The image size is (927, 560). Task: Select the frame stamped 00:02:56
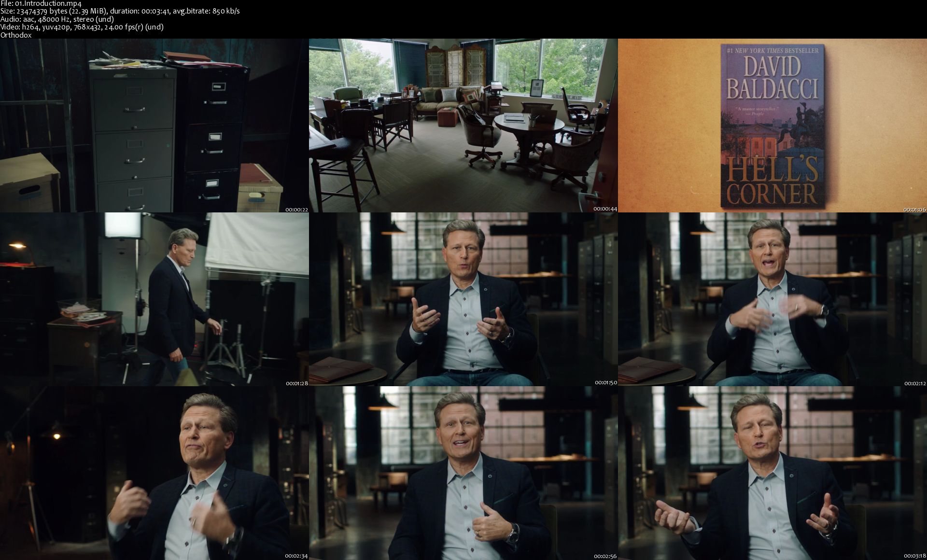click(x=463, y=473)
